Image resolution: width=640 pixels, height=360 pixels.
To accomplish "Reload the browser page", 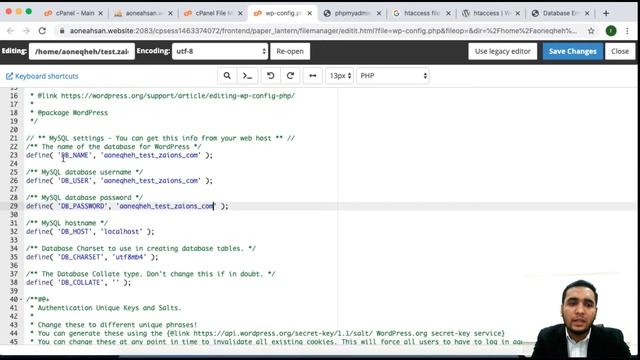I will 42,31.
